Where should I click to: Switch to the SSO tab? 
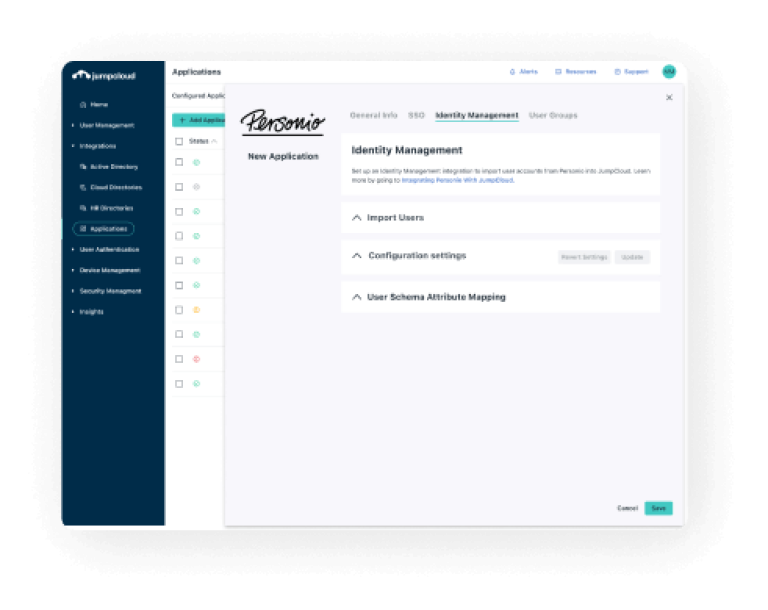416,115
